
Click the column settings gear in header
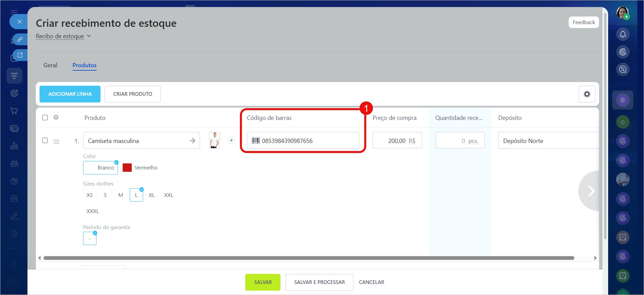click(56, 118)
